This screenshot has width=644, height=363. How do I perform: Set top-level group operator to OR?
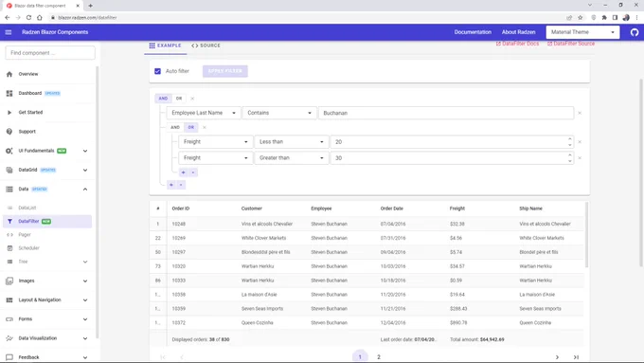coord(179,99)
